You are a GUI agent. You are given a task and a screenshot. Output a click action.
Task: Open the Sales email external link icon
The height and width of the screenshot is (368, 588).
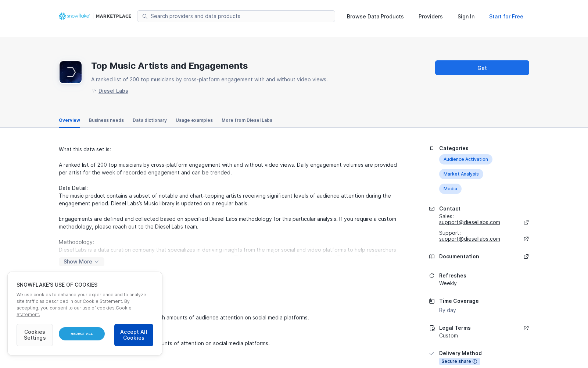(526, 222)
